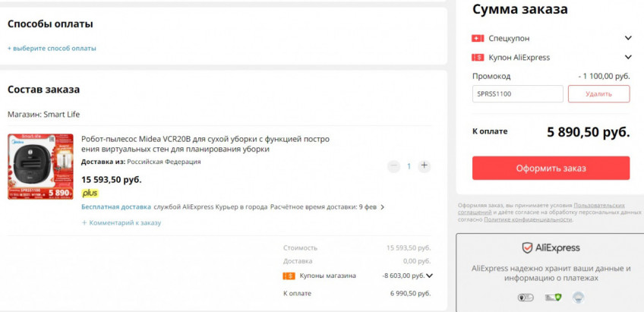Click the leftmost security badge icon
Image resolution: width=644 pixels, height=312 pixels.
(x=525, y=298)
